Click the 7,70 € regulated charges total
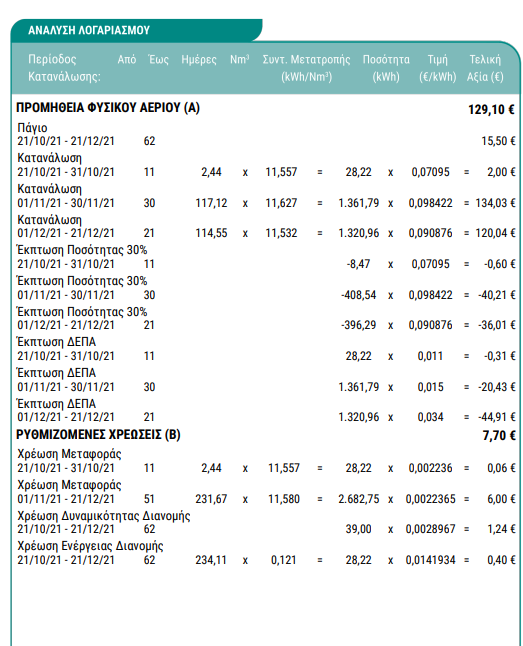Screen dimensions: 523x646 pos(499,435)
